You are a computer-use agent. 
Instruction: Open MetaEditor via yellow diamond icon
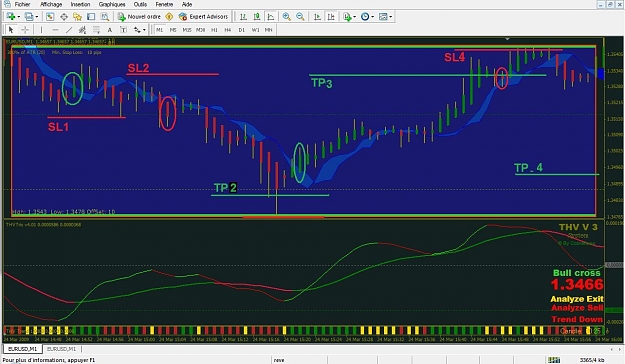tap(169, 17)
